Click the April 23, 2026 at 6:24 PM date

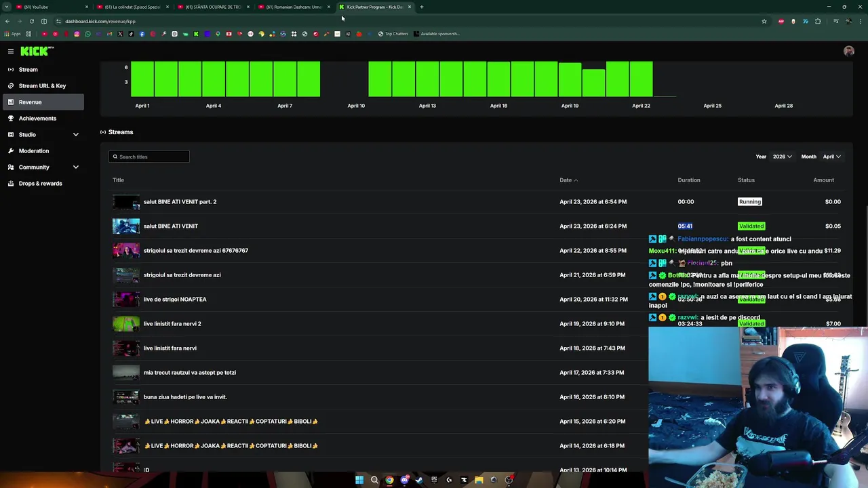click(593, 226)
